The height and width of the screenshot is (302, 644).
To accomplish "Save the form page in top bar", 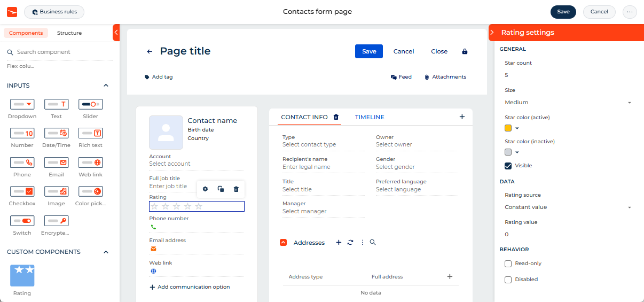I will pos(563,12).
